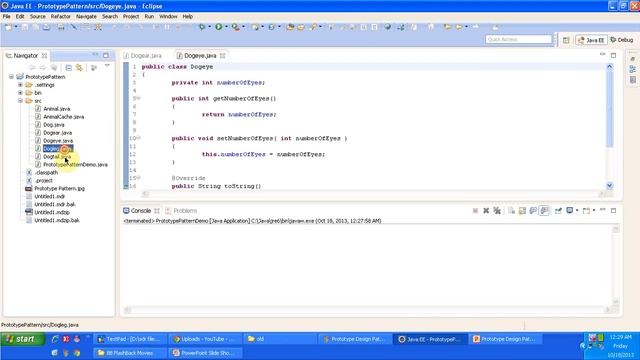
Task: Toggle show console on standard error change
Action: (x=544, y=211)
